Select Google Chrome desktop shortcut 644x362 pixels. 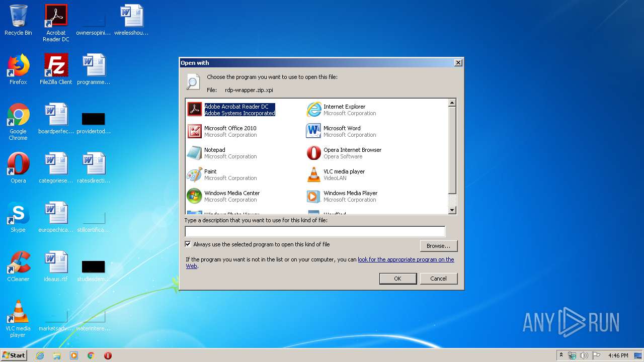coord(18,122)
